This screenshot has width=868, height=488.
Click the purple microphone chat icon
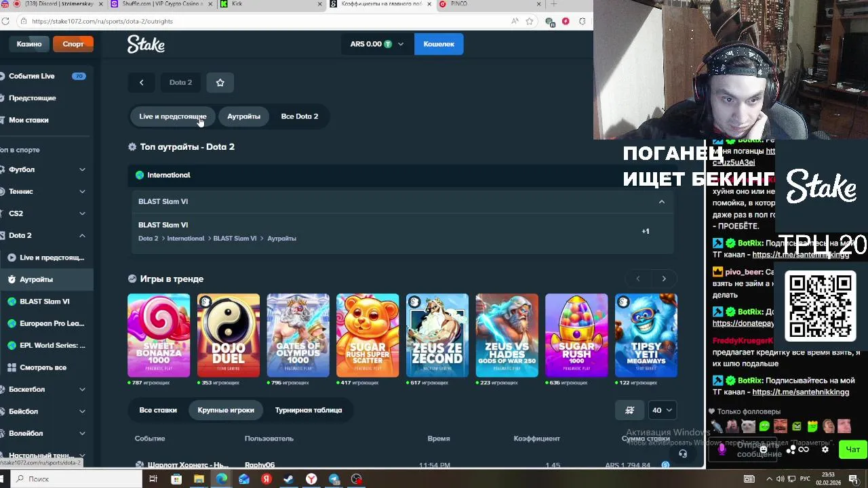click(722, 449)
